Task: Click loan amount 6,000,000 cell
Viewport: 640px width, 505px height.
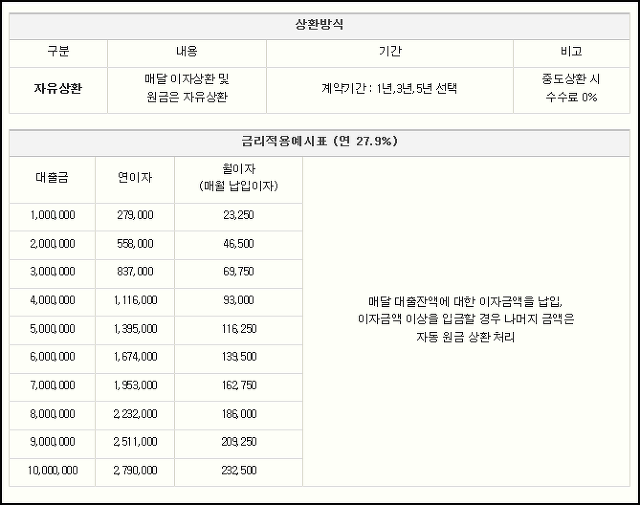Action: pyautogui.click(x=52, y=359)
